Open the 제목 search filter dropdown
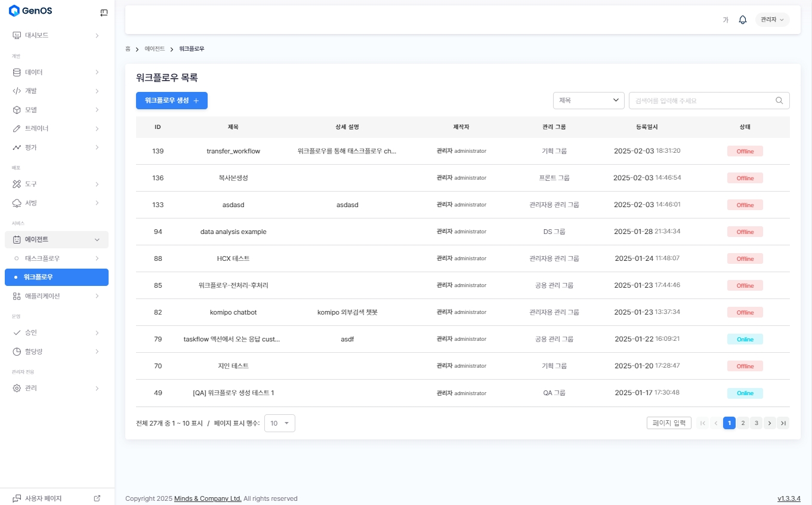Viewport: 812px width, 505px height. 588,100
